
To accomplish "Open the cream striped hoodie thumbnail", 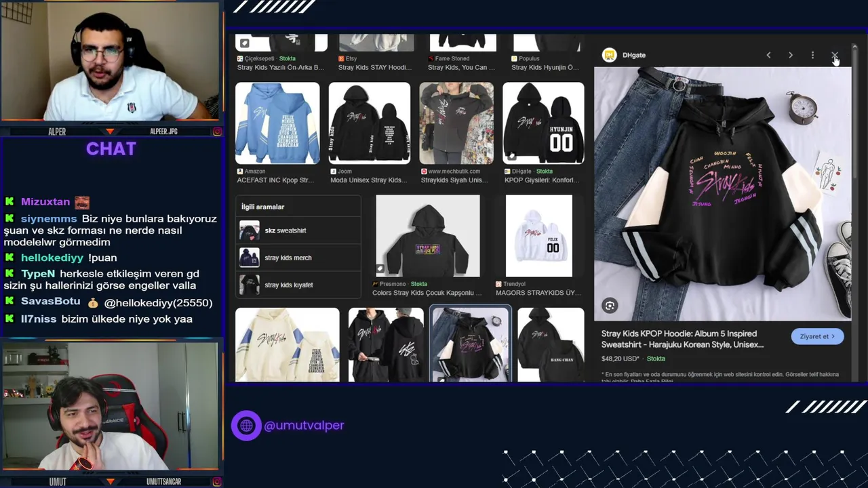I will point(288,345).
